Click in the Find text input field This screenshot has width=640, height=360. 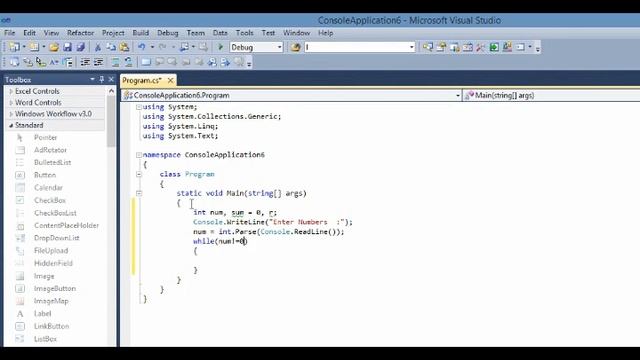[356, 47]
